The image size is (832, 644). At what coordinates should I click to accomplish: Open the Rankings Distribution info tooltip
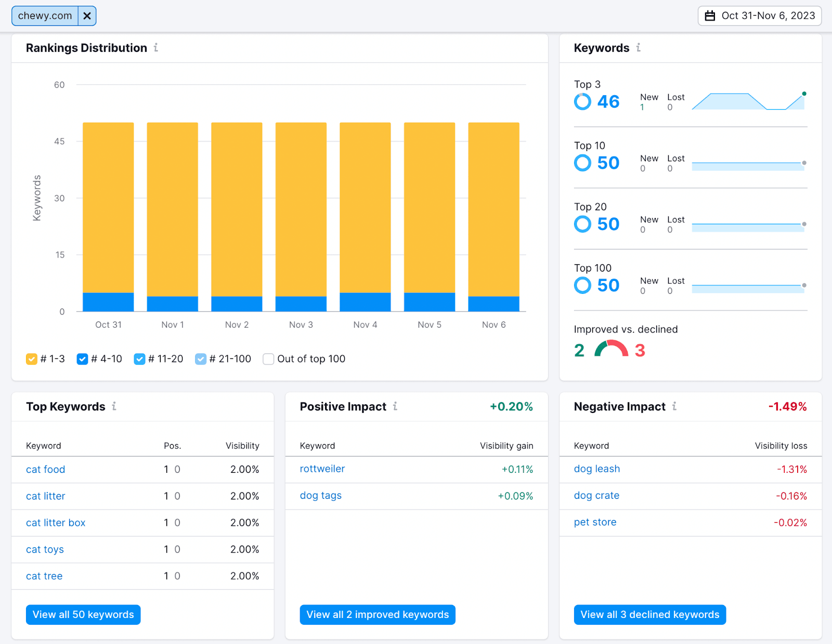(156, 48)
